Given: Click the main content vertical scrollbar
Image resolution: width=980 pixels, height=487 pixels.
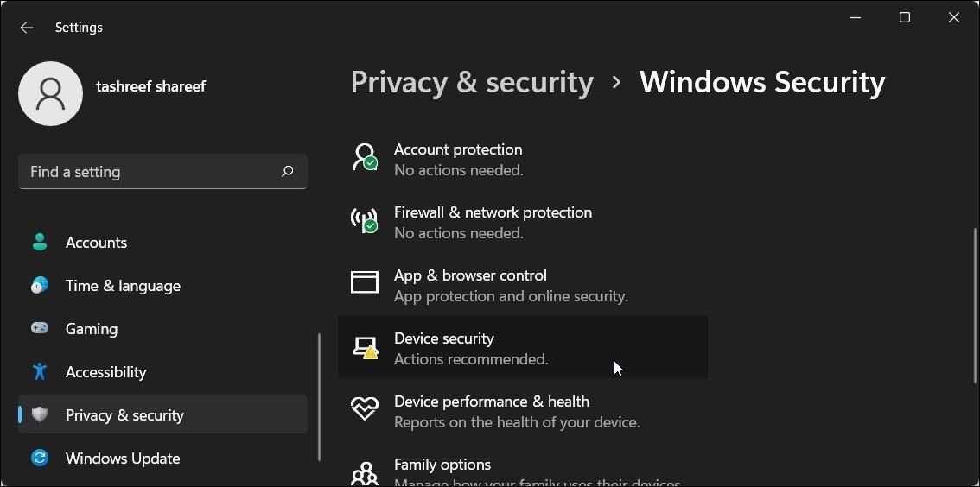Looking at the screenshot, I should click(x=975, y=306).
